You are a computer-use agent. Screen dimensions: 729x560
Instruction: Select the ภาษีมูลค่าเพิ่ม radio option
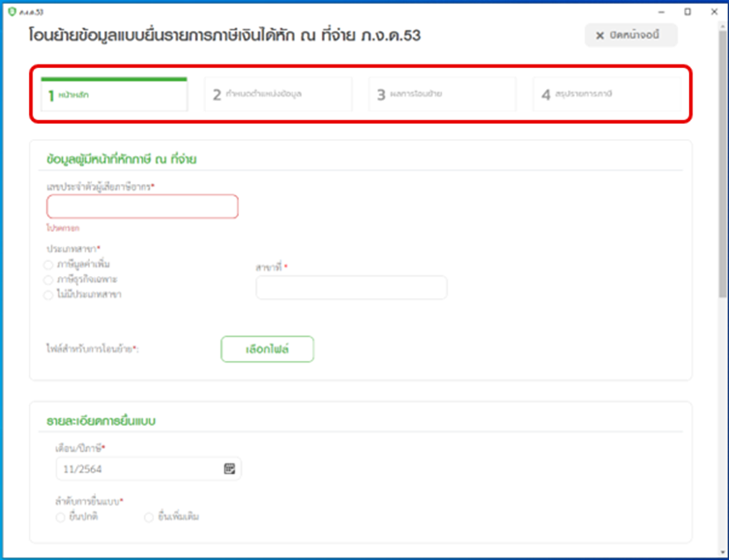pos(49,265)
